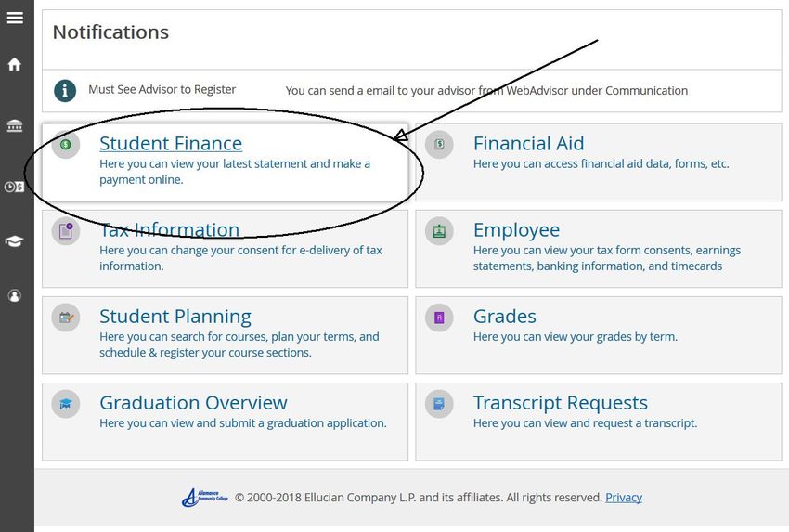Open the hamburger menu in sidebar
789x532 pixels.
(x=15, y=18)
